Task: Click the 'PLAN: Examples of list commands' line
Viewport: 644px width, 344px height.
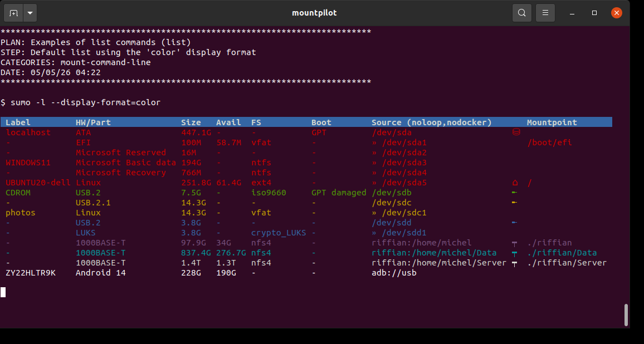Action: (x=96, y=42)
